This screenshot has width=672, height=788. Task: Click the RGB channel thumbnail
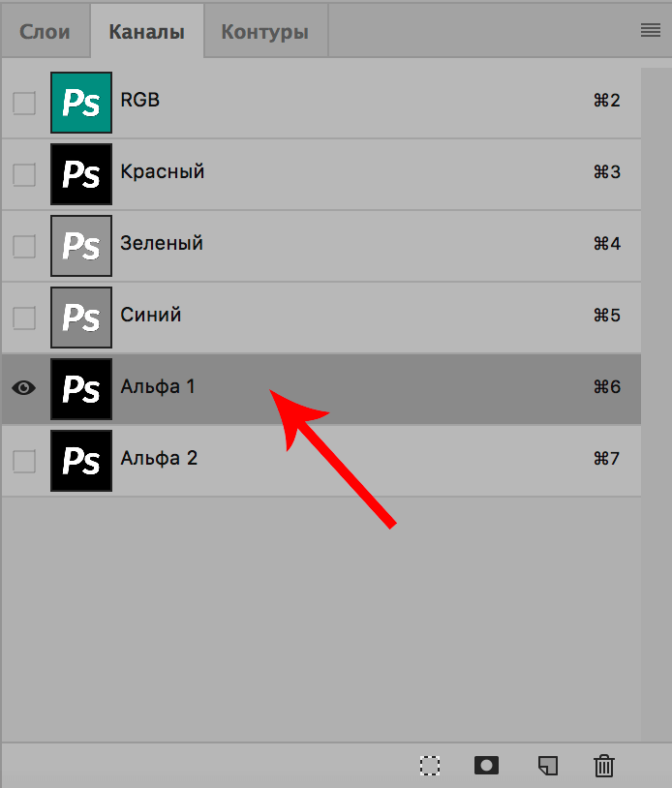click(81, 102)
